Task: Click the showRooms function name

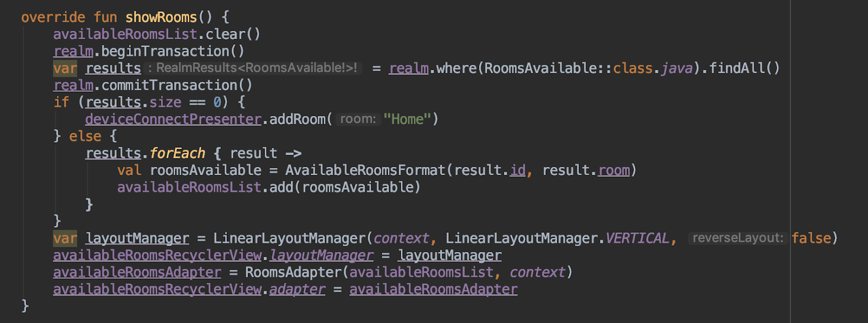Action: [x=161, y=17]
